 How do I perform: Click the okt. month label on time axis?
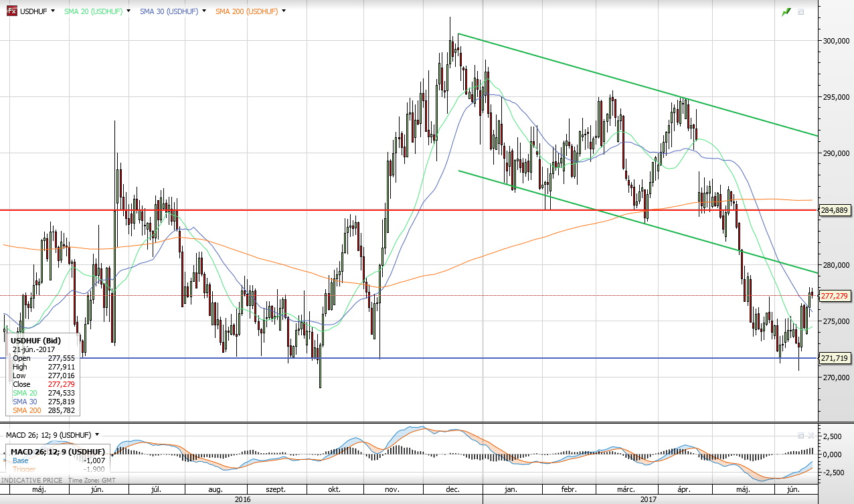333,490
